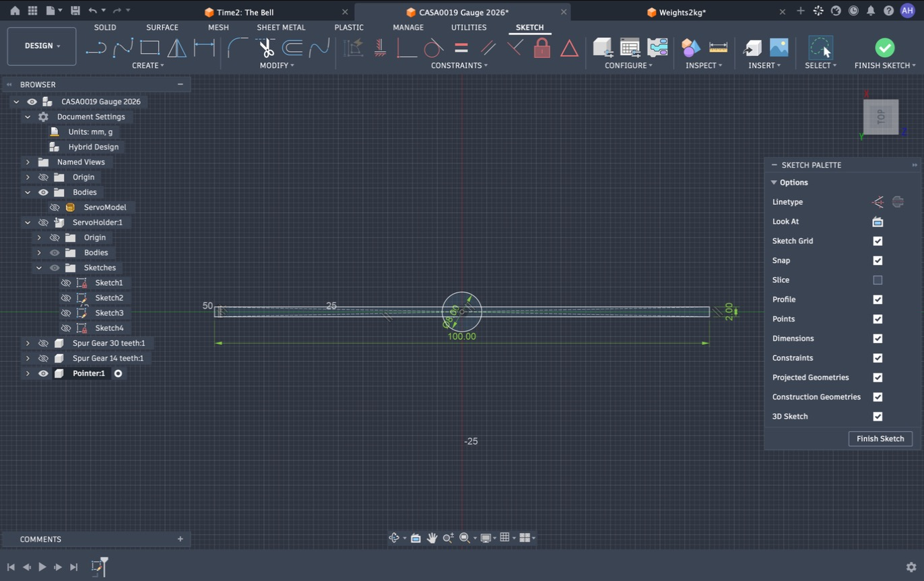Choose the Fit Point Spline tool
Screen dimensions: 924x581
click(x=123, y=48)
